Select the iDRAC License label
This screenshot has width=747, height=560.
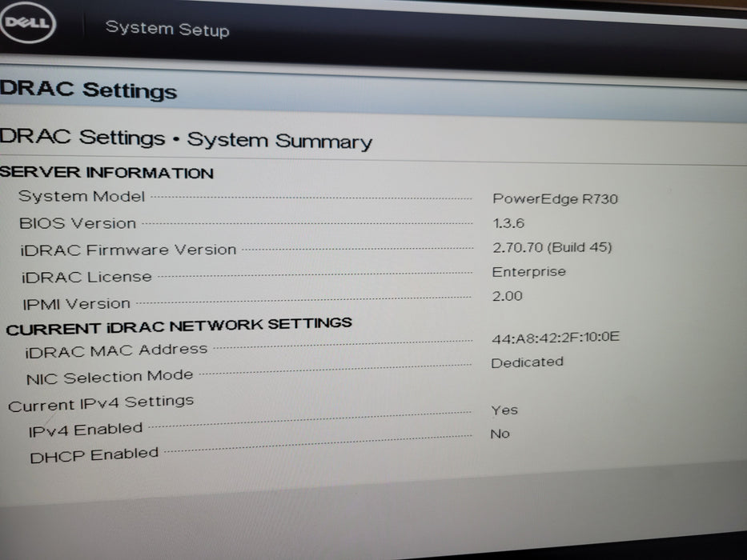86,277
